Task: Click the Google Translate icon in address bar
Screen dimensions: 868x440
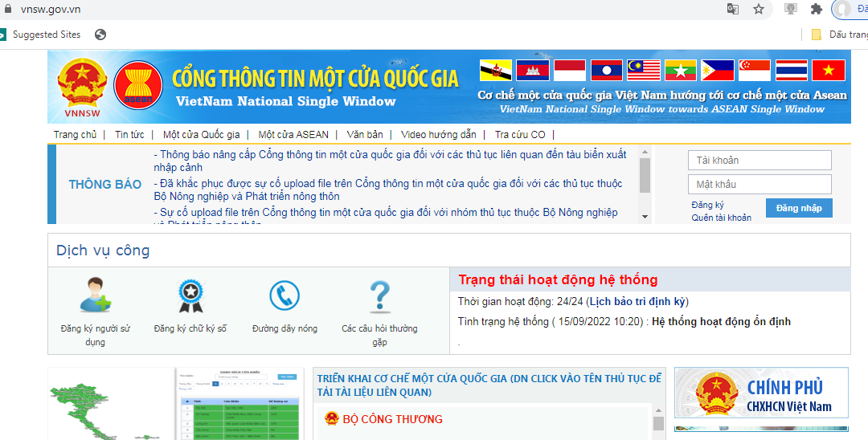Action: click(x=732, y=9)
